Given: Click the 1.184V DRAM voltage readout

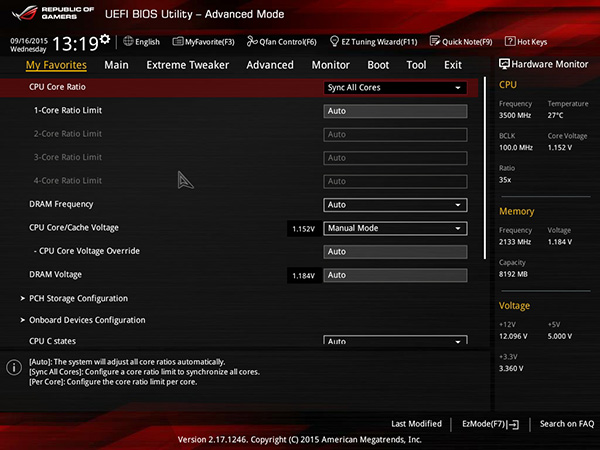Looking at the screenshot, I should pyautogui.click(x=303, y=276).
